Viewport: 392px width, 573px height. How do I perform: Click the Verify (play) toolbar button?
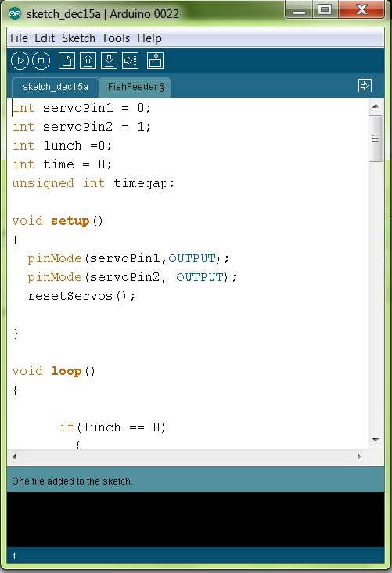[x=20, y=61]
